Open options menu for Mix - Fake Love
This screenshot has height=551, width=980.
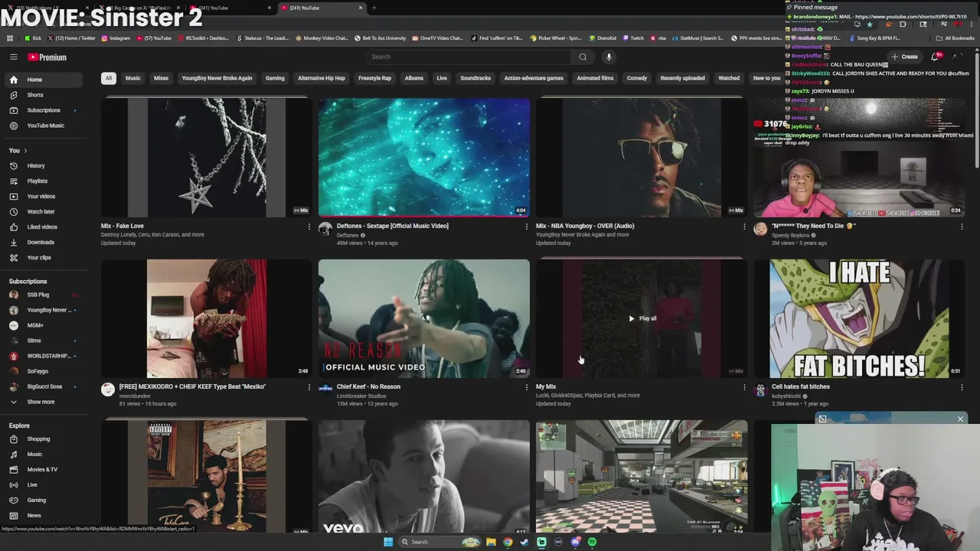pyautogui.click(x=309, y=227)
